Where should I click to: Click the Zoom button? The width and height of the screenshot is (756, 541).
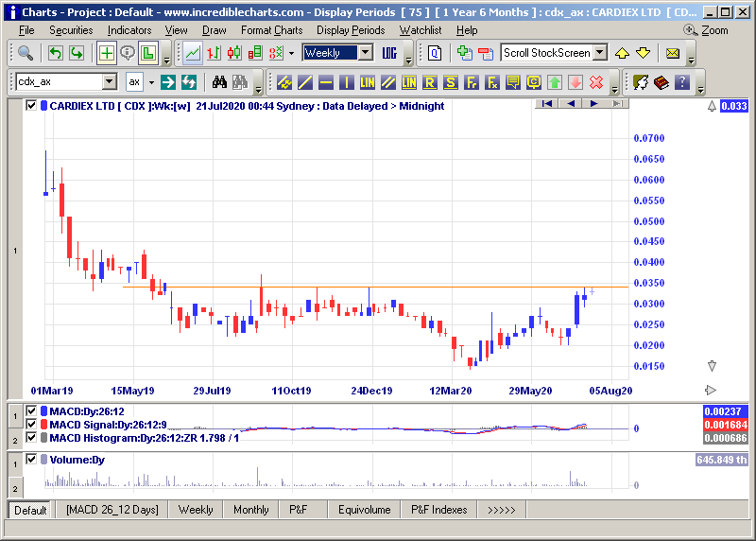706,30
